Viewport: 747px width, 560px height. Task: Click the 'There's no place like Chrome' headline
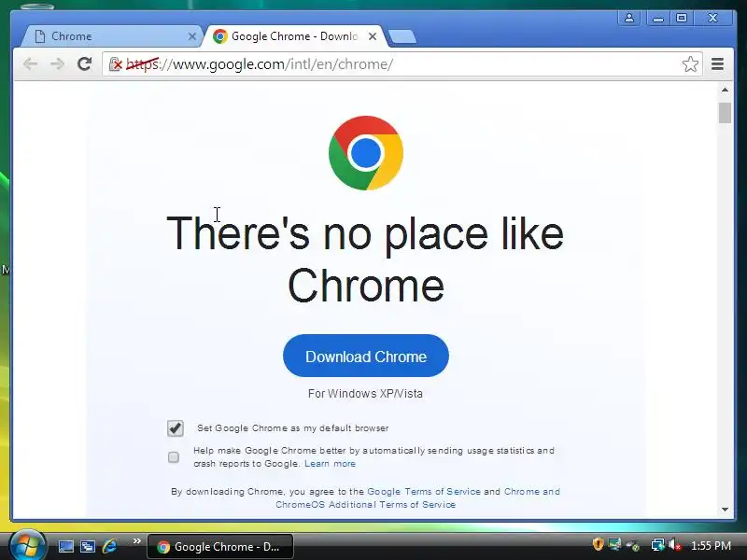(x=365, y=259)
